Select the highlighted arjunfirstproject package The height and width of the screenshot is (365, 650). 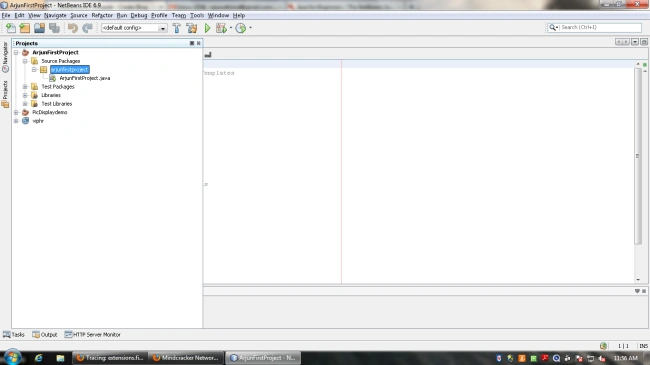70,70
